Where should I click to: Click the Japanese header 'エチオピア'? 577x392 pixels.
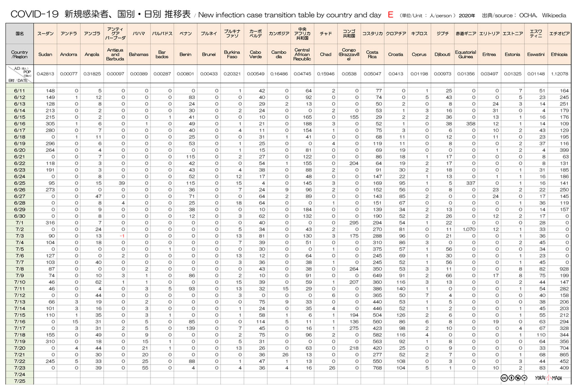(x=559, y=34)
